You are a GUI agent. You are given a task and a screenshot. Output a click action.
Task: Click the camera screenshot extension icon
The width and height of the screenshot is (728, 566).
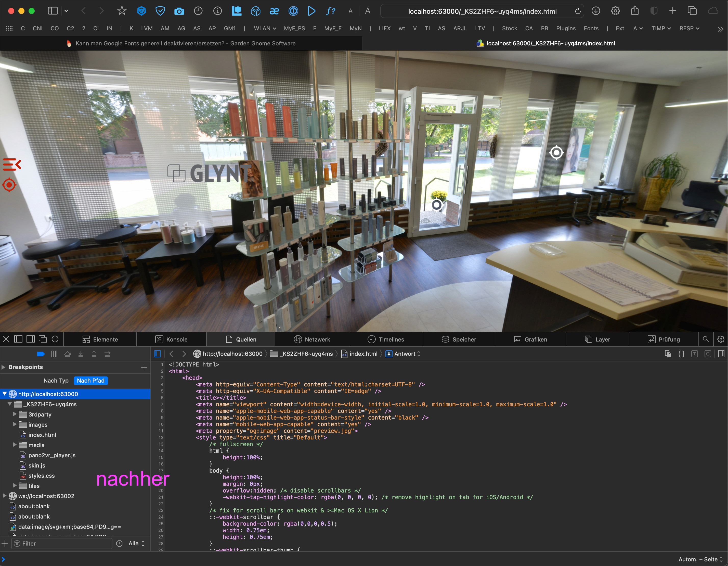tap(179, 11)
